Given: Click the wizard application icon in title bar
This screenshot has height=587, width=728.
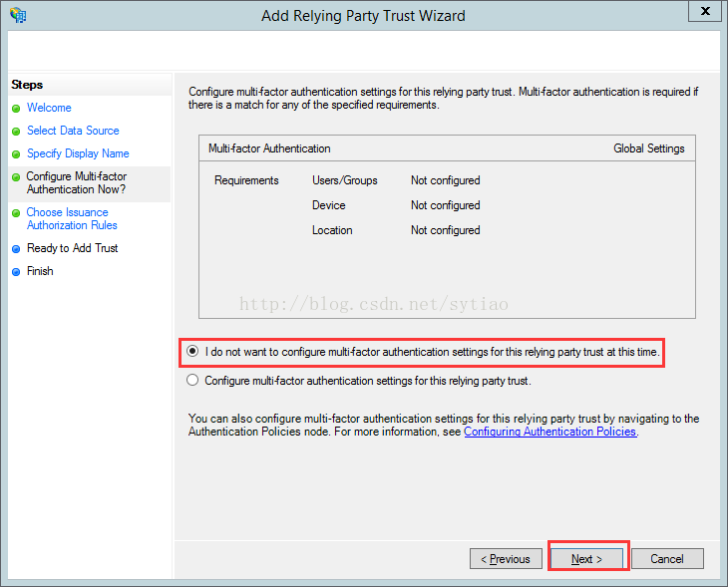Looking at the screenshot, I should [18, 15].
